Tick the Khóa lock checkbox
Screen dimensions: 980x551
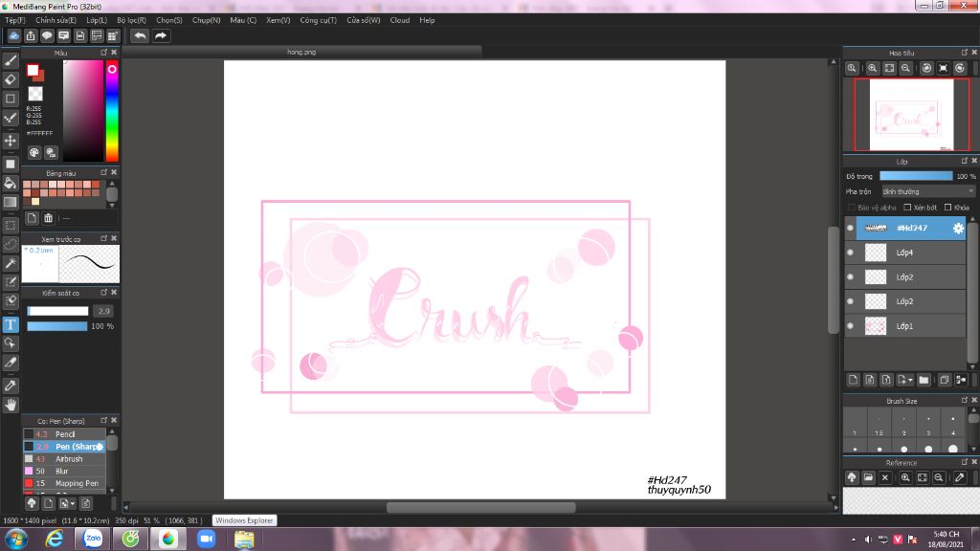947,208
